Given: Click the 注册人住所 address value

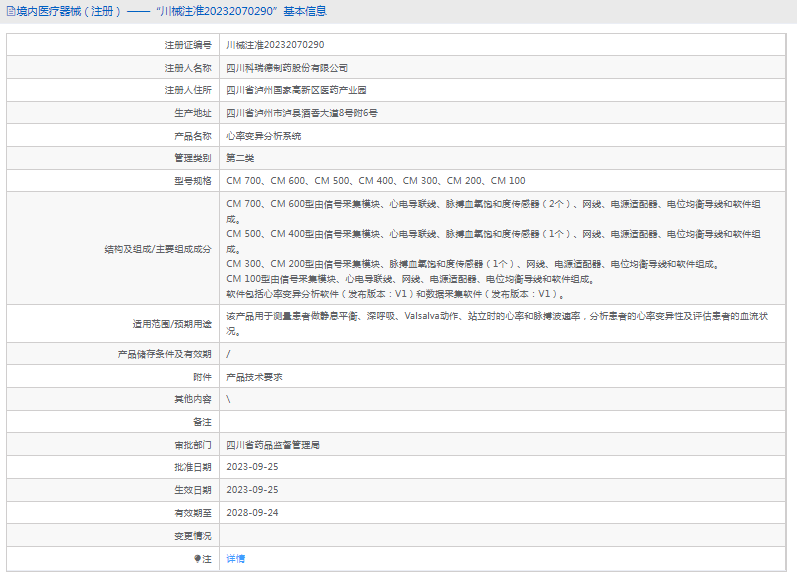Looking at the screenshot, I should click(x=296, y=90).
